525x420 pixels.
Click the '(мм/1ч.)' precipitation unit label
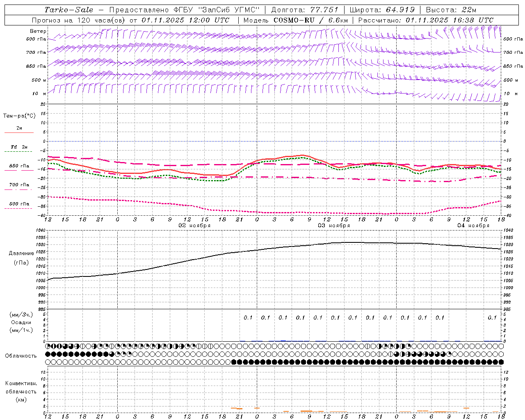pyautogui.click(x=21, y=331)
